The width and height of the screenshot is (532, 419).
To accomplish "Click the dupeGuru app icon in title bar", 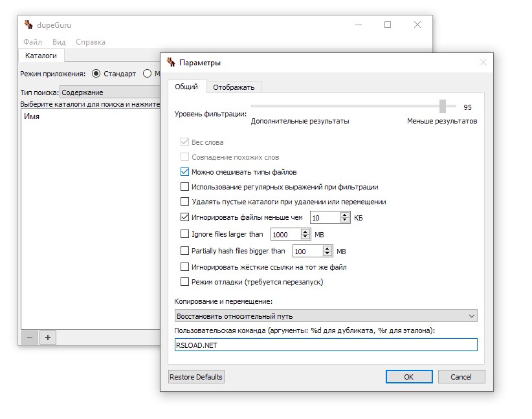I will click(x=28, y=25).
